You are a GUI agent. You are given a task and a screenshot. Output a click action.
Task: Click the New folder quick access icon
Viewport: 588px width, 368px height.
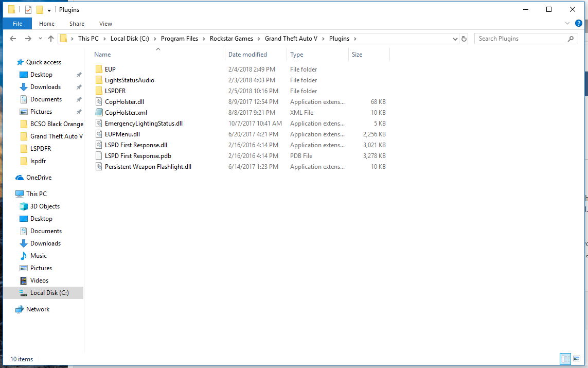click(x=40, y=10)
